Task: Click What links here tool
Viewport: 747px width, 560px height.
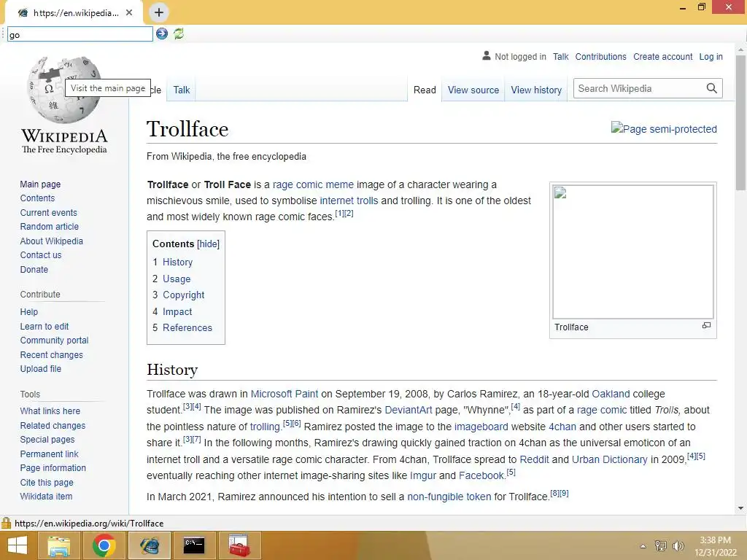Action: point(50,411)
